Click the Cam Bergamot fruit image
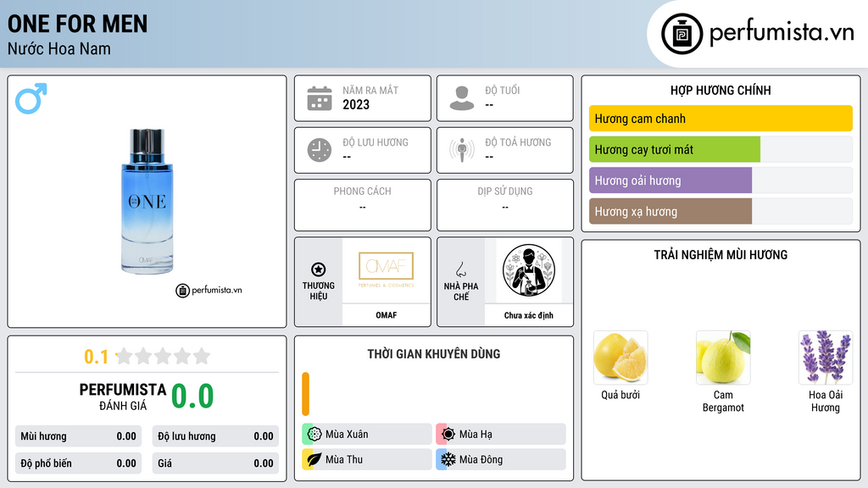868x488 pixels. click(723, 358)
